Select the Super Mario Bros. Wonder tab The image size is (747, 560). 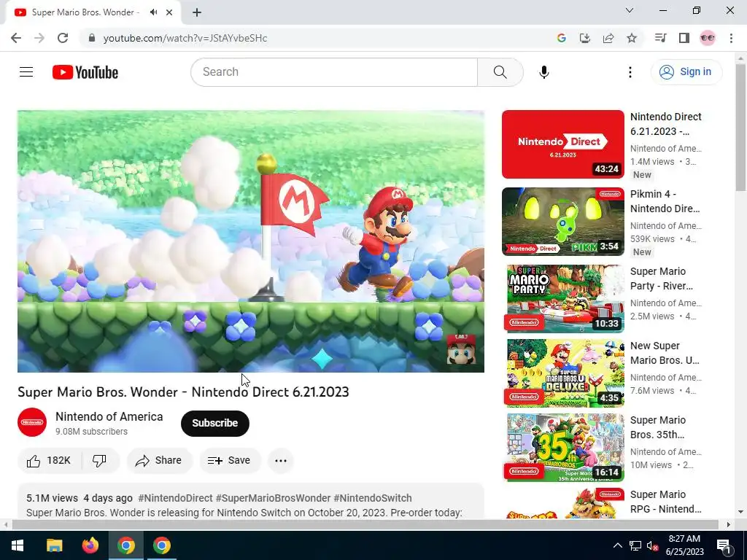pos(93,12)
